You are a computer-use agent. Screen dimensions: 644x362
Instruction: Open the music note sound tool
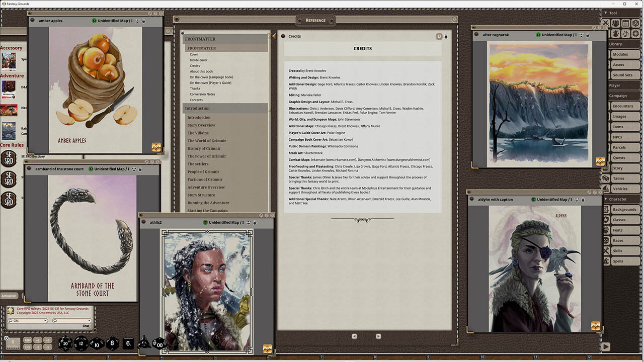pos(625,33)
